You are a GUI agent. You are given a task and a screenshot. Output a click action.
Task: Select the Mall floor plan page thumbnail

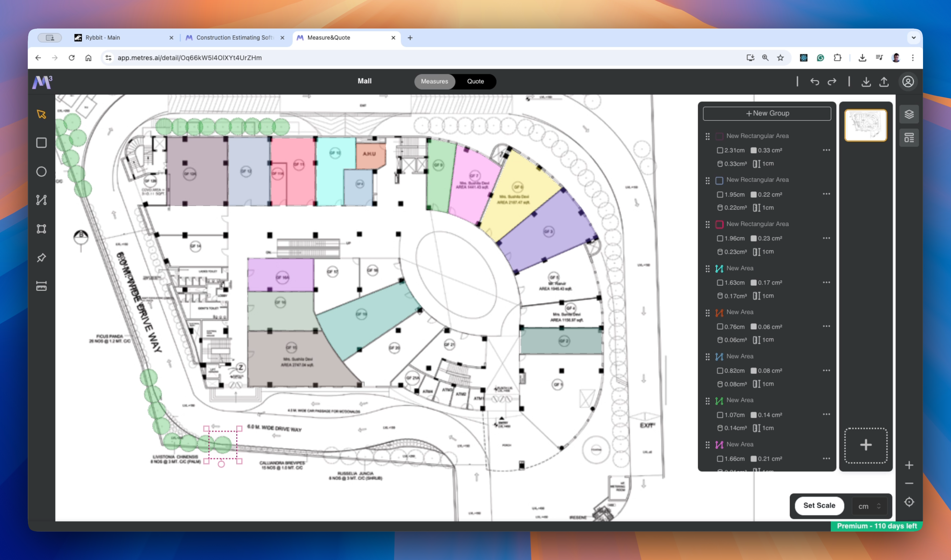[865, 125]
